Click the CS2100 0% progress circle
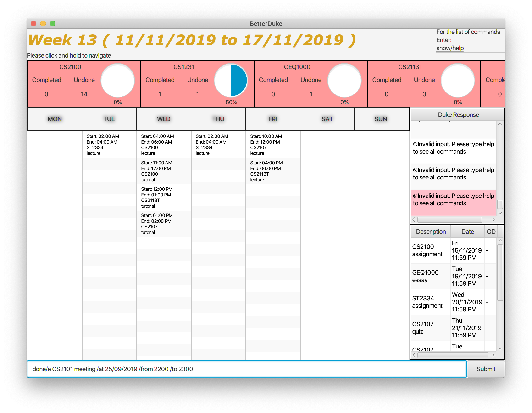 point(118,80)
